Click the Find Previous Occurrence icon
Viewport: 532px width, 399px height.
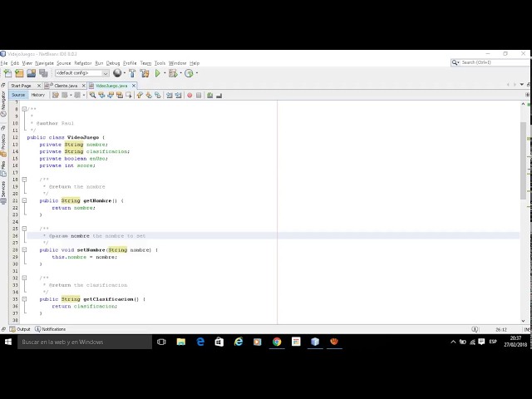coord(101,96)
